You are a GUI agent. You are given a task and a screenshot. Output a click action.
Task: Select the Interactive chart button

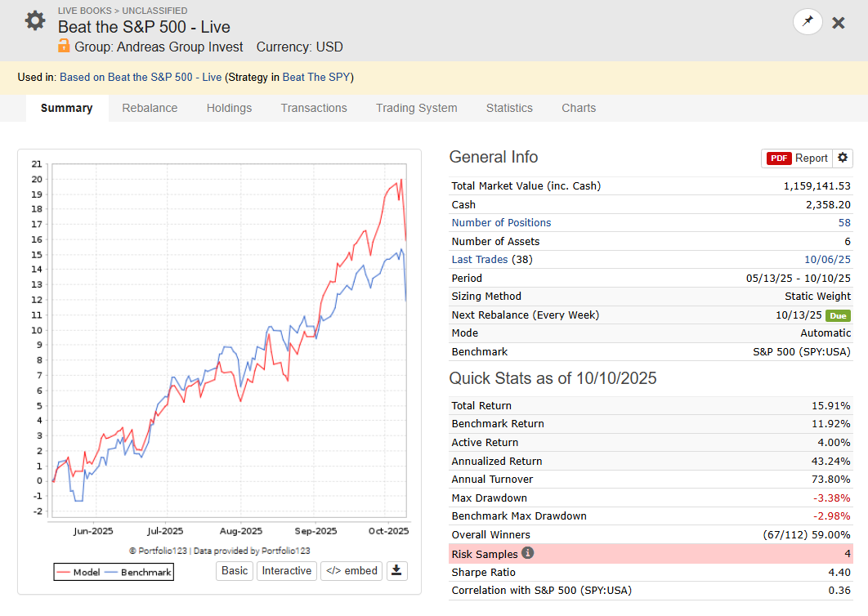coord(287,570)
